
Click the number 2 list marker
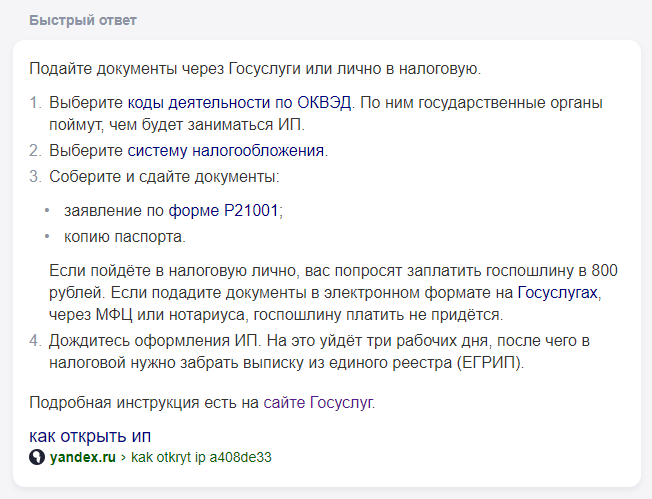[x=35, y=151]
